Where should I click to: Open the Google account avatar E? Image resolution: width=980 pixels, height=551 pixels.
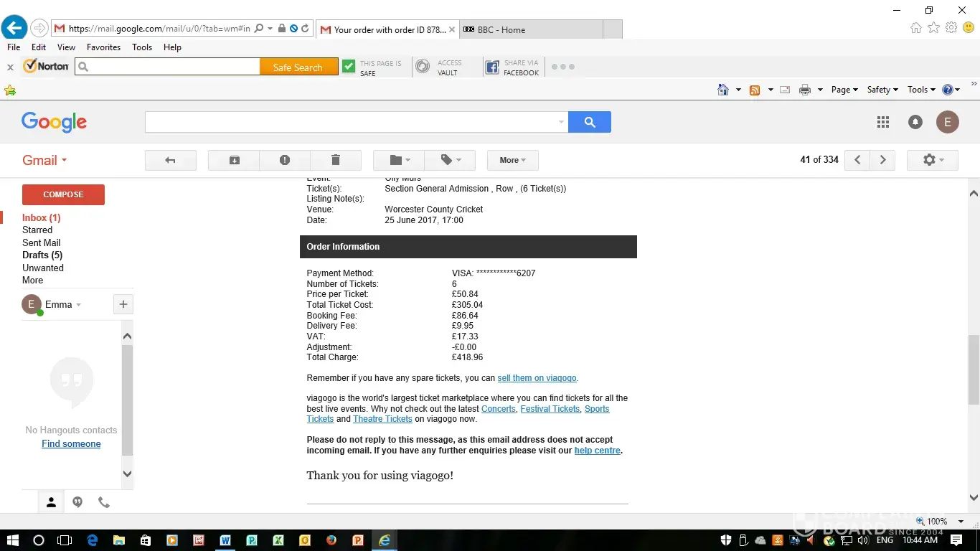(x=948, y=122)
